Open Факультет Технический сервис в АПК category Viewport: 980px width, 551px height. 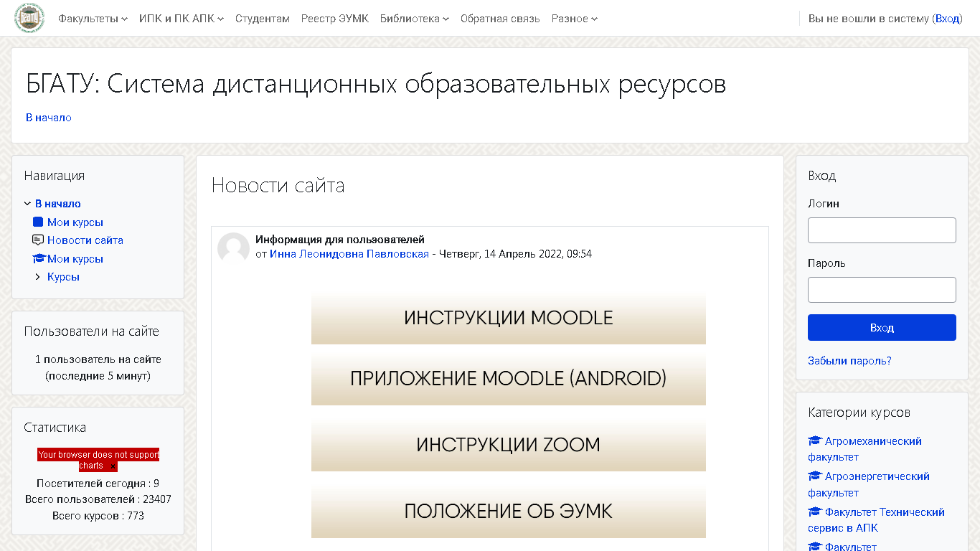(876, 520)
